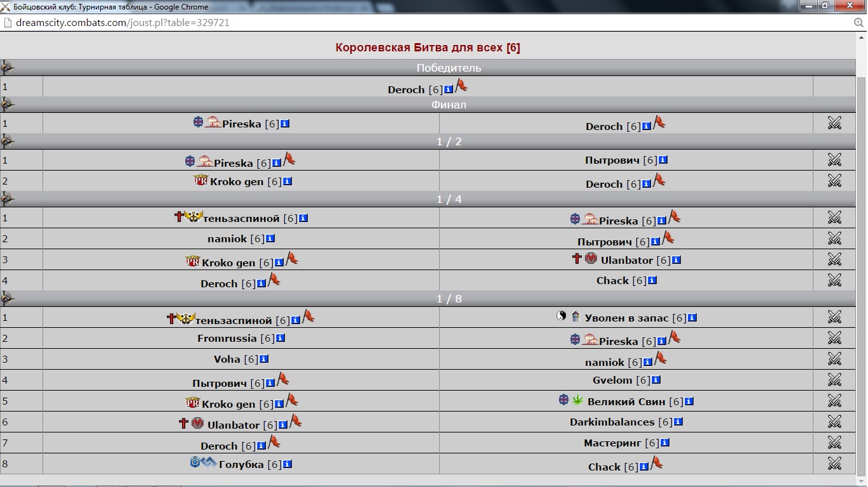Image resolution: width=868 pixels, height=487 pixels.
Task: Click the crossed swords icon for Голубка vs Chack
Action: [x=834, y=464]
